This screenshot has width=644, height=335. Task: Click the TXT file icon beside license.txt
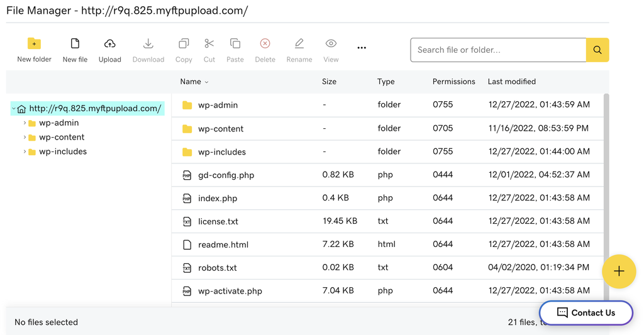tap(187, 222)
